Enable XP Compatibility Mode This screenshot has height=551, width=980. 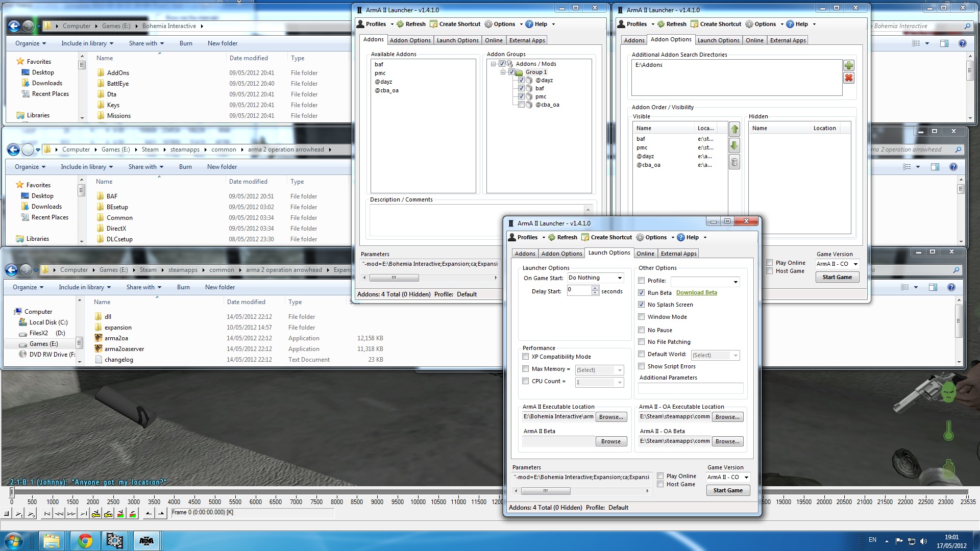click(x=526, y=357)
